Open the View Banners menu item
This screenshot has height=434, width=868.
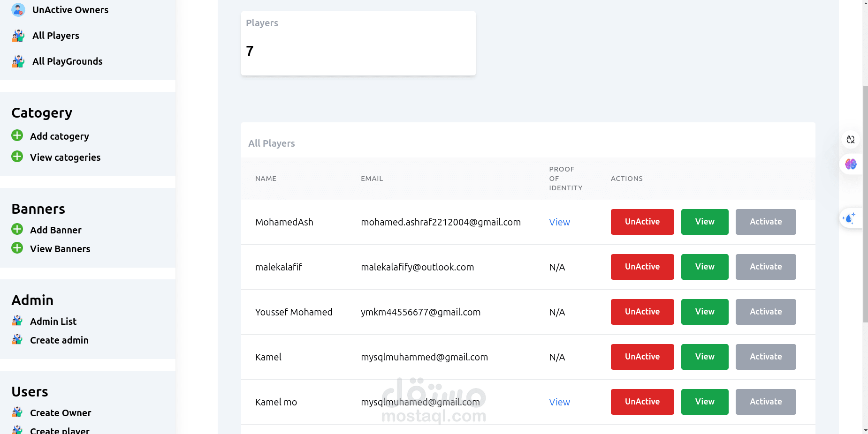click(x=60, y=249)
